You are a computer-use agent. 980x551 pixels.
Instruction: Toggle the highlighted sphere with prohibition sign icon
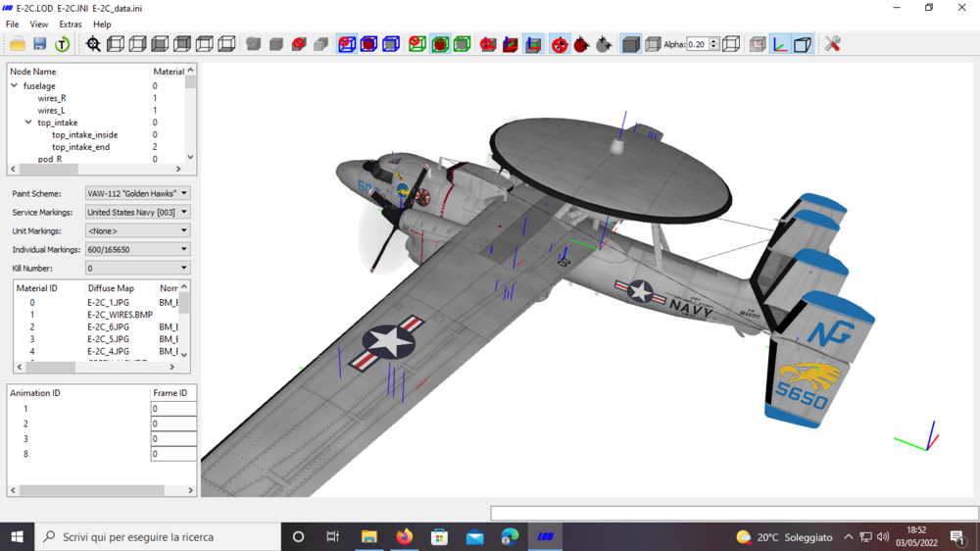coord(560,44)
